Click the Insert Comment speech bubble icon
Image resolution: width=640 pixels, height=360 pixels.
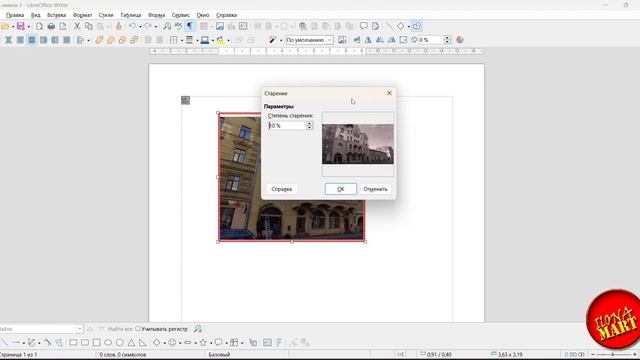(x=363, y=27)
